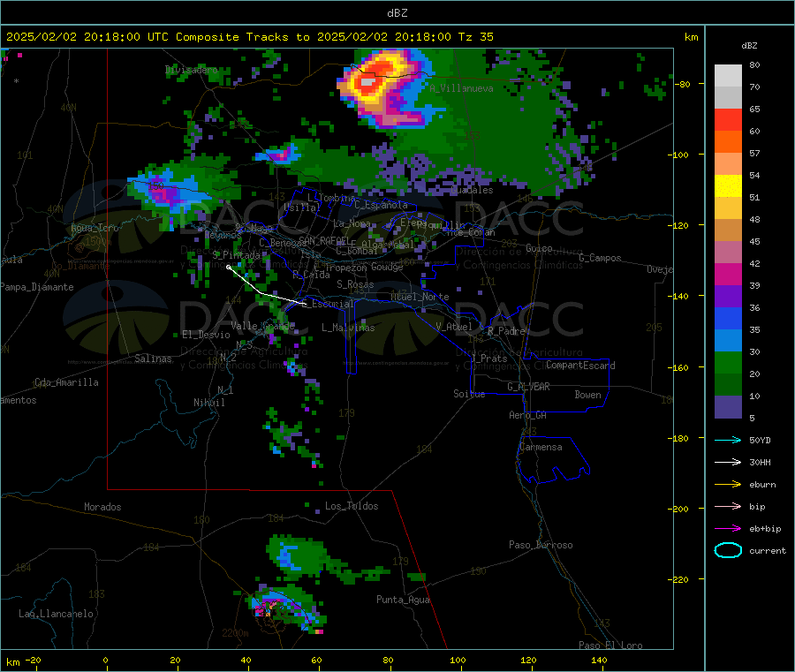Click the Guico label
Screen dimensions: 795x672
click(x=539, y=248)
